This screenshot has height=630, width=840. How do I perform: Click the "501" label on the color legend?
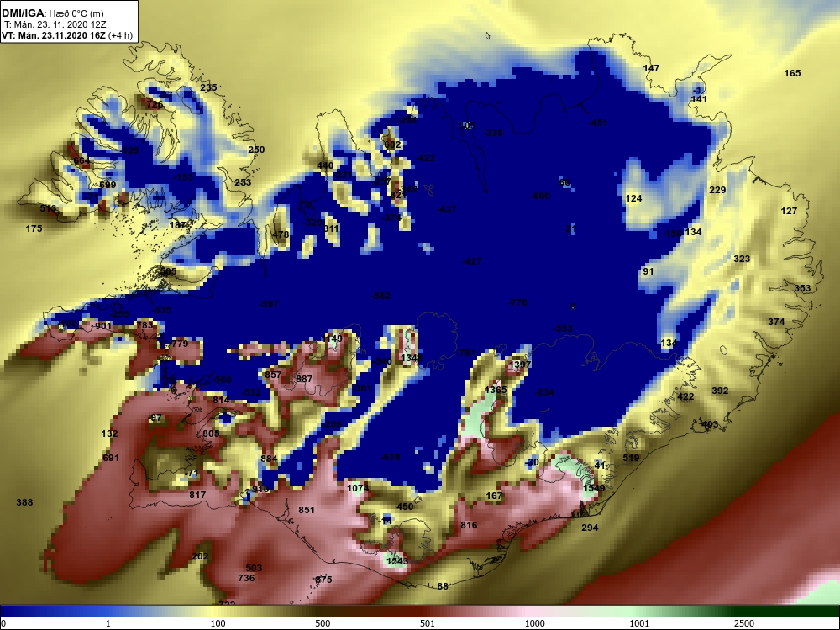coord(428,623)
